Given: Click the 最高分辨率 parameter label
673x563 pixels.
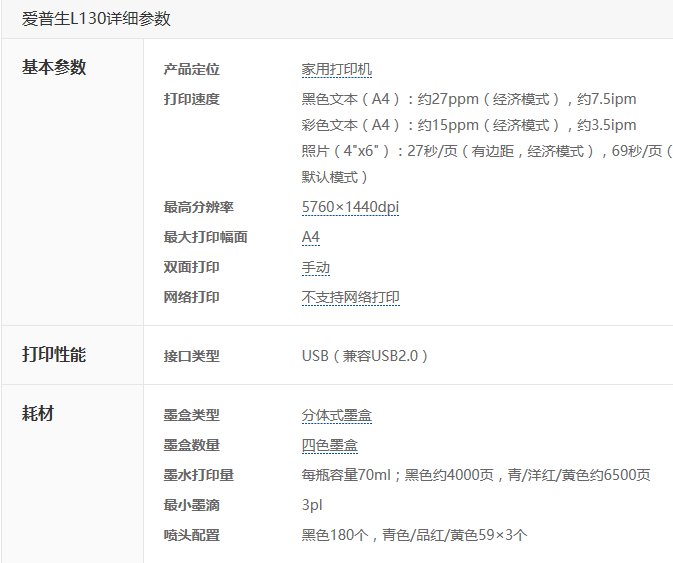Looking at the screenshot, I should pos(198,207).
